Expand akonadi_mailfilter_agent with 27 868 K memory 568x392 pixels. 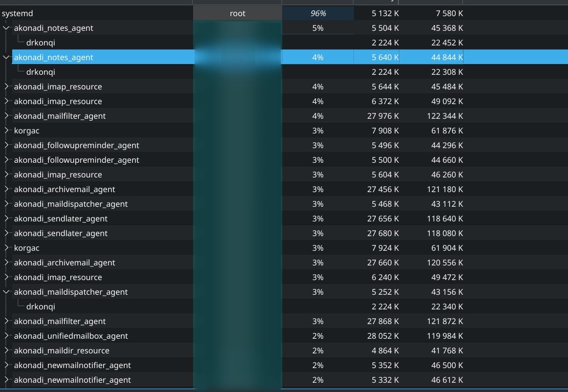pyautogui.click(x=6, y=321)
